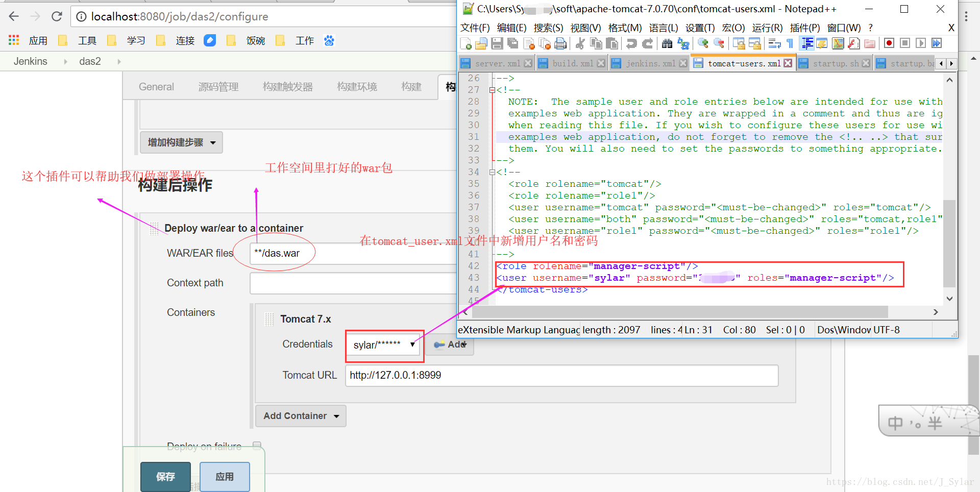
Task: Click the Chrome apps grid icon
Action: (14, 40)
